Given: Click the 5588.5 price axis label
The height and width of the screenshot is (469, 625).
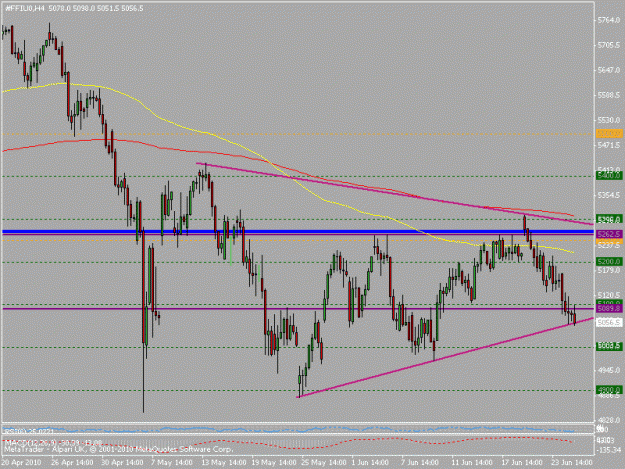Looking at the screenshot, I should point(609,95).
